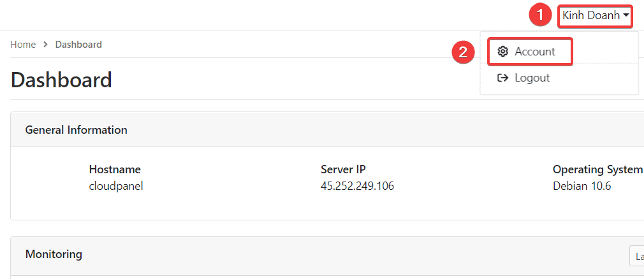The image size is (644, 279).
Task: Click the breadcrumb chevron separator icon
Action: pos(45,45)
